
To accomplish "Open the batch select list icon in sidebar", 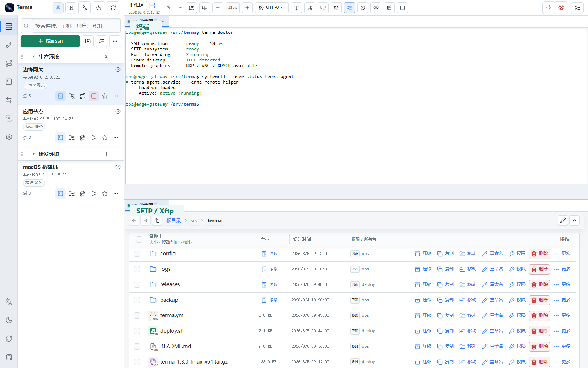I will (x=101, y=41).
